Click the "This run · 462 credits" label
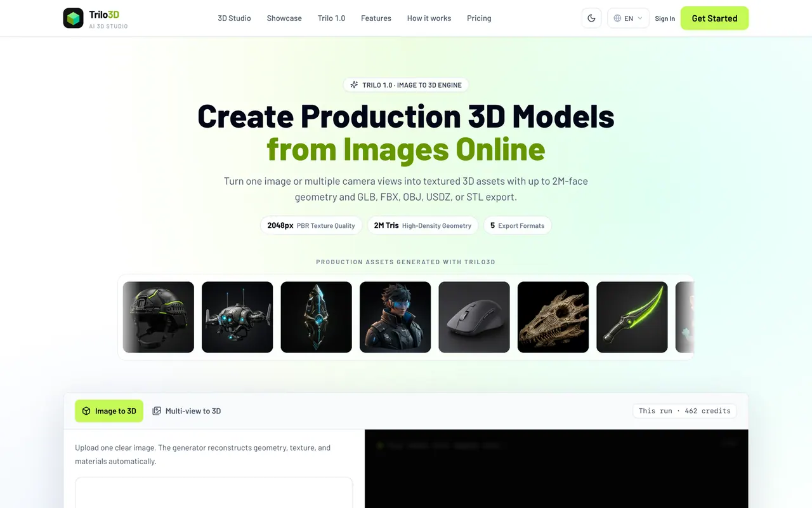The width and height of the screenshot is (812, 508). [x=684, y=411]
